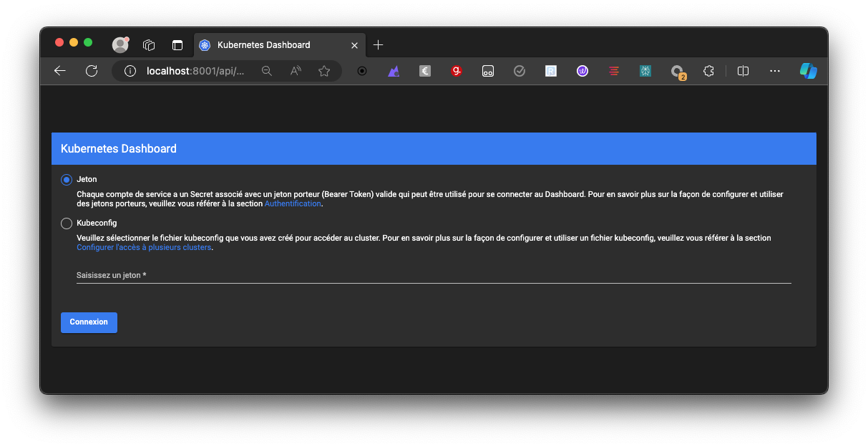Add page to favorites star icon
The image size is (868, 447).
pos(324,71)
